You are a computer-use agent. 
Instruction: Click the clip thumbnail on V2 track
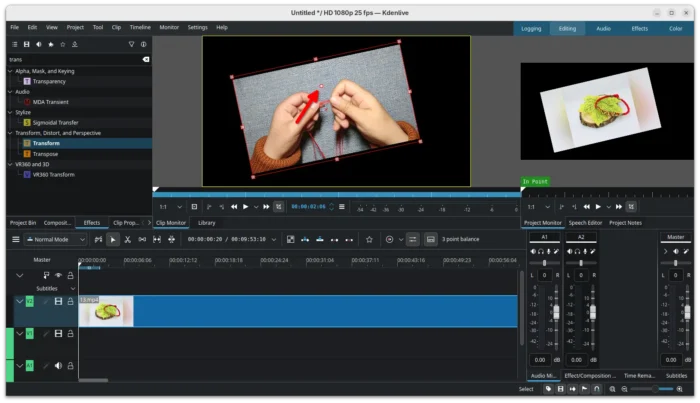(x=106, y=311)
